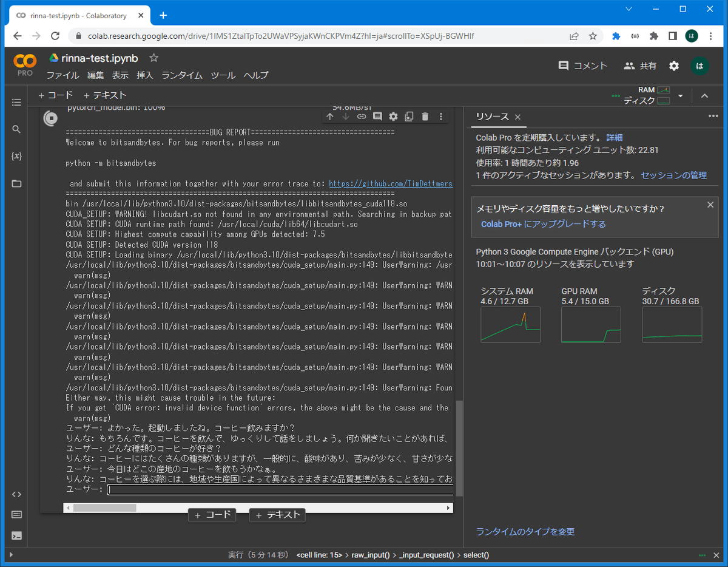The height and width of the screenshot is (567, 728).
Task: Open browser side panel icon
Action: pos(672,36)
